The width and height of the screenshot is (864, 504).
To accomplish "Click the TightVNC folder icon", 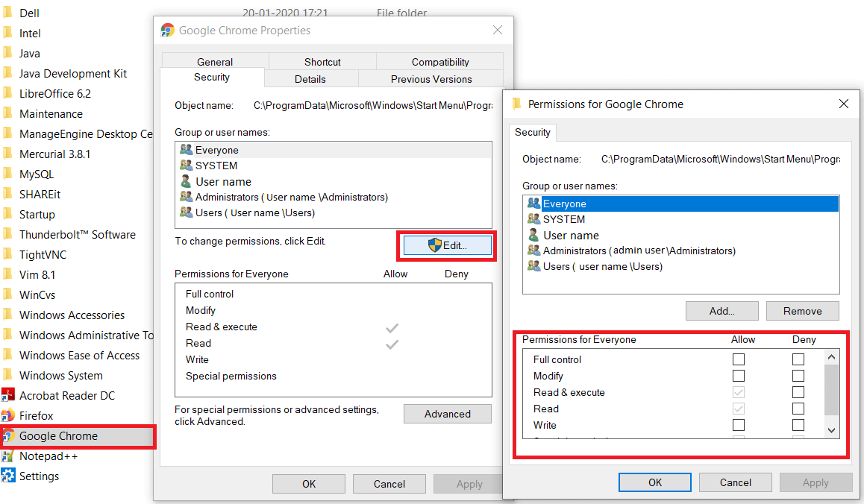I will (x=7, y=254).
